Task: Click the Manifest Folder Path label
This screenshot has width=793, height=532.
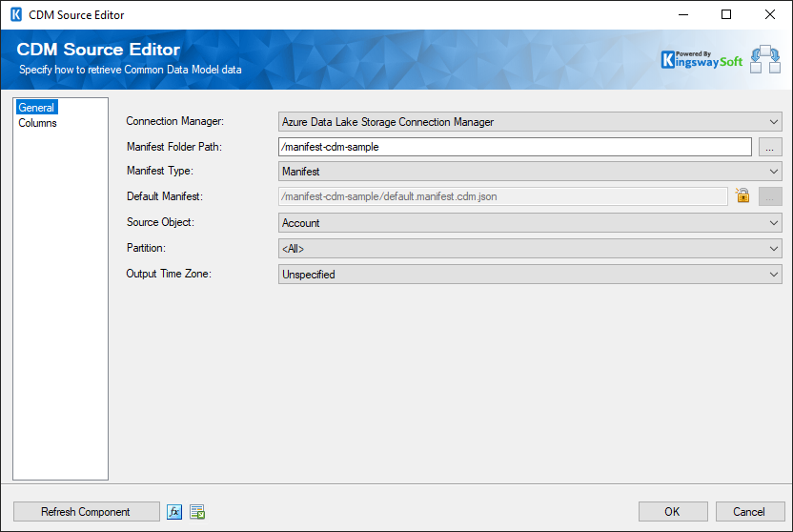Action: click(174, 147)
